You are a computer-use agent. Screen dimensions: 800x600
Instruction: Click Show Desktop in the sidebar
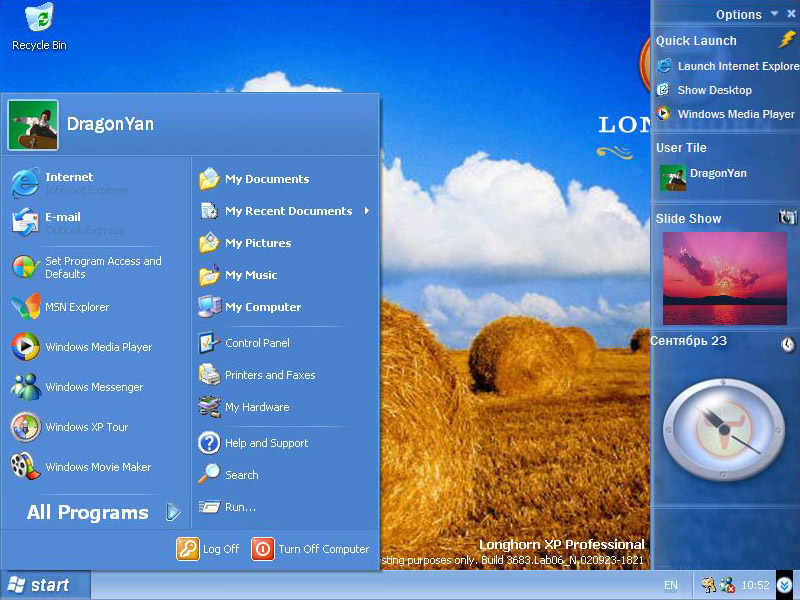click(x=704, y=90)
